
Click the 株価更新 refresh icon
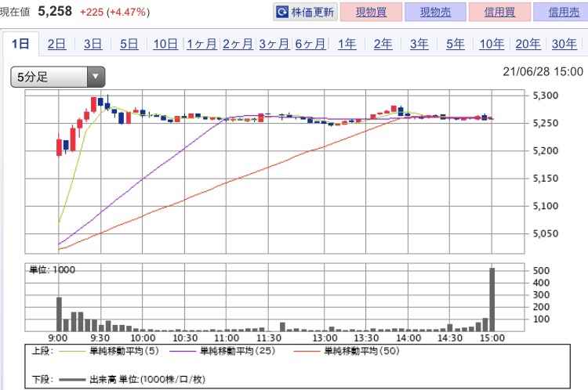click(281, 12)
